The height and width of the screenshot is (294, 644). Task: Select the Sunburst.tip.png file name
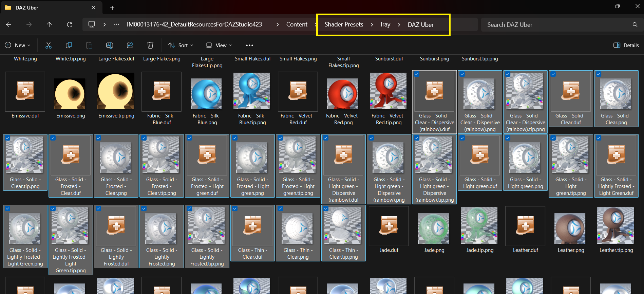pos(480,59)
